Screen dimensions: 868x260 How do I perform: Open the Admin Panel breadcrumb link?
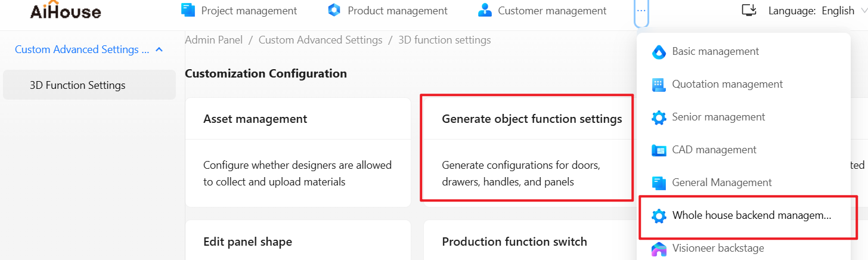tap(213, 40)
